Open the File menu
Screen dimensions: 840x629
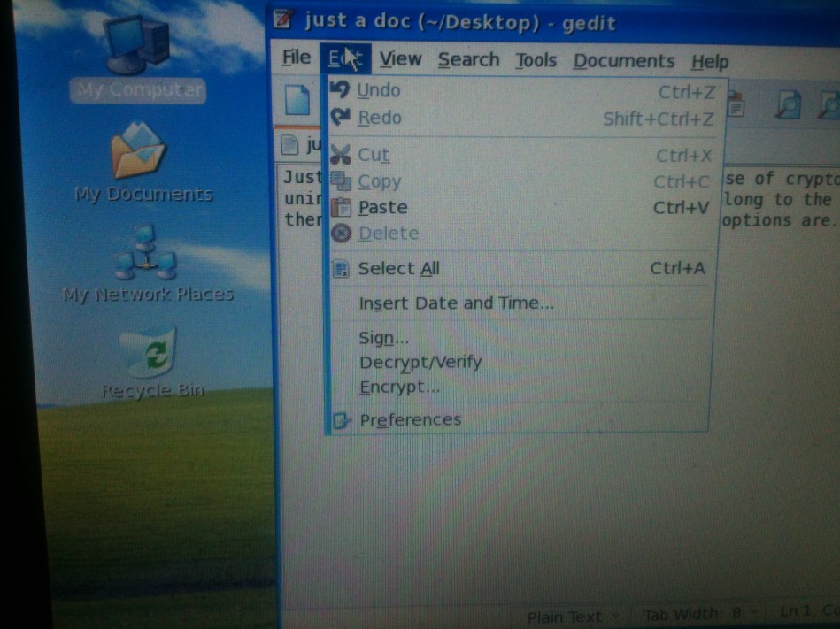click(x=297, y=58)
